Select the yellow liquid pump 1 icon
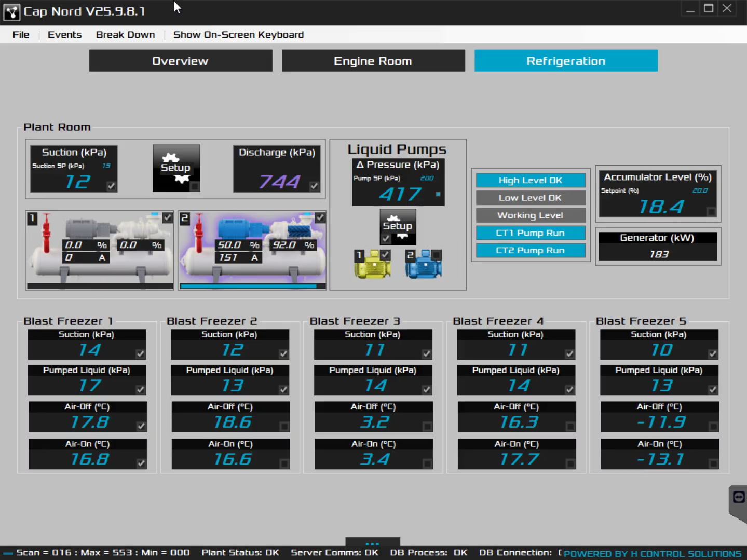 pyautogui.click(x=372, y=265)
